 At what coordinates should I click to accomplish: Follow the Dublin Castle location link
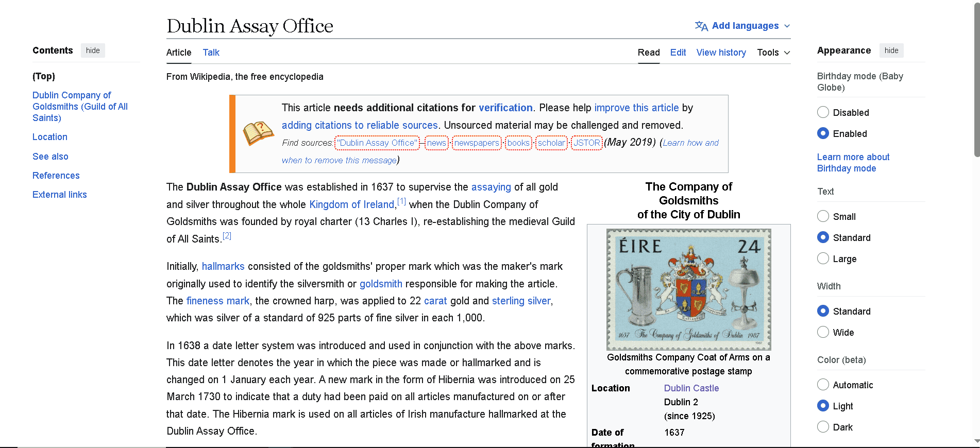[x=691, y=388]
